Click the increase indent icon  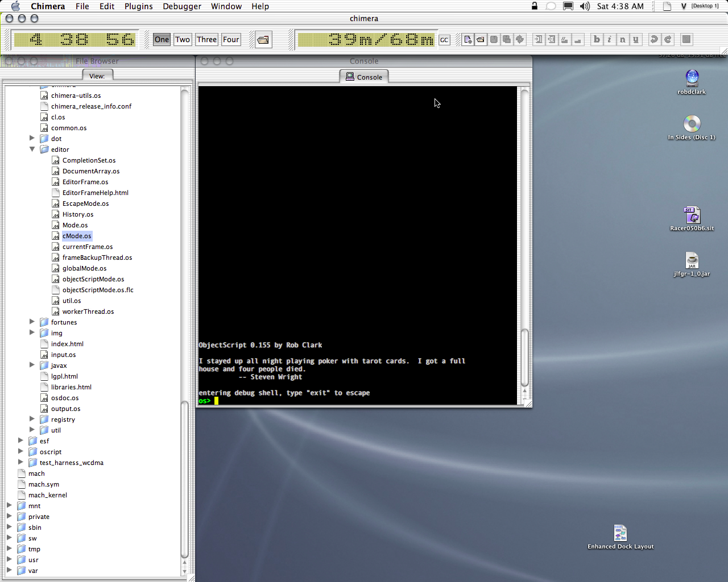[x=538, y=40]
